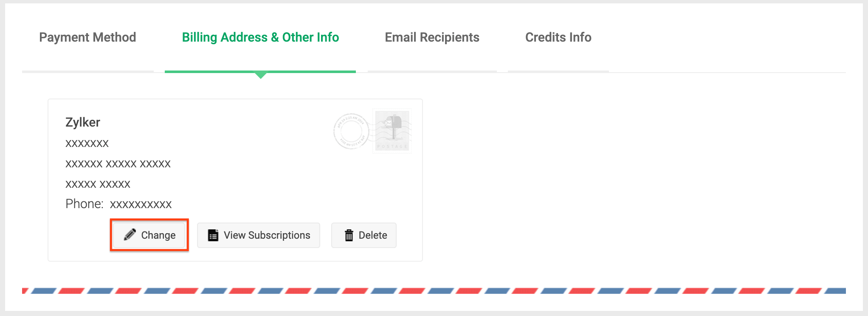
Task: Click the Phone: label
Action: tap(85, 204)
